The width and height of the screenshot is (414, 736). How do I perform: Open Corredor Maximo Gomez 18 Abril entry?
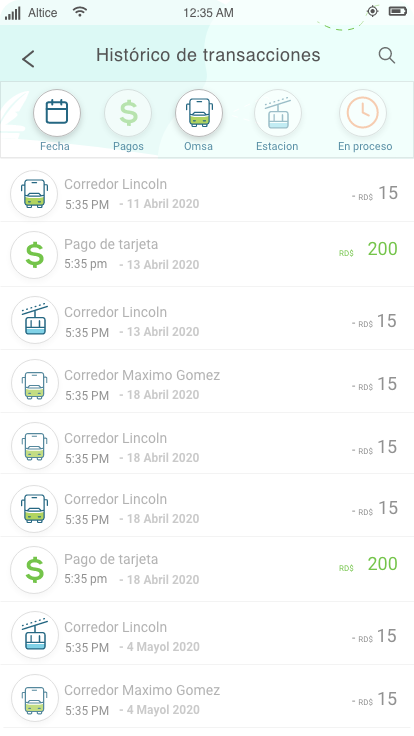tap(207, 384)
